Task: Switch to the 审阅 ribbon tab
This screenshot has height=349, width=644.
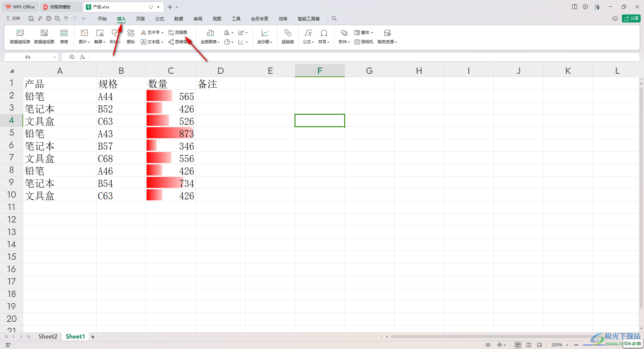Action: point(198,19)
